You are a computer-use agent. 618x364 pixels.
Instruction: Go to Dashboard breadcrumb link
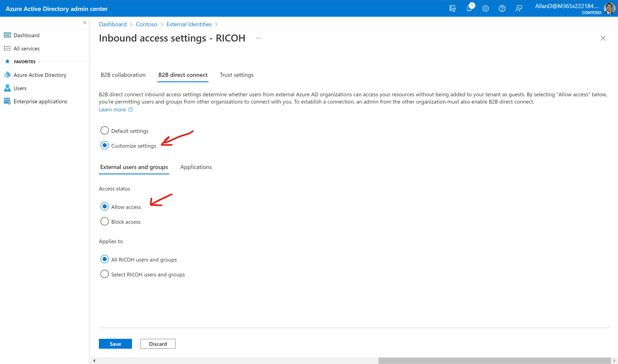(113, 24)
